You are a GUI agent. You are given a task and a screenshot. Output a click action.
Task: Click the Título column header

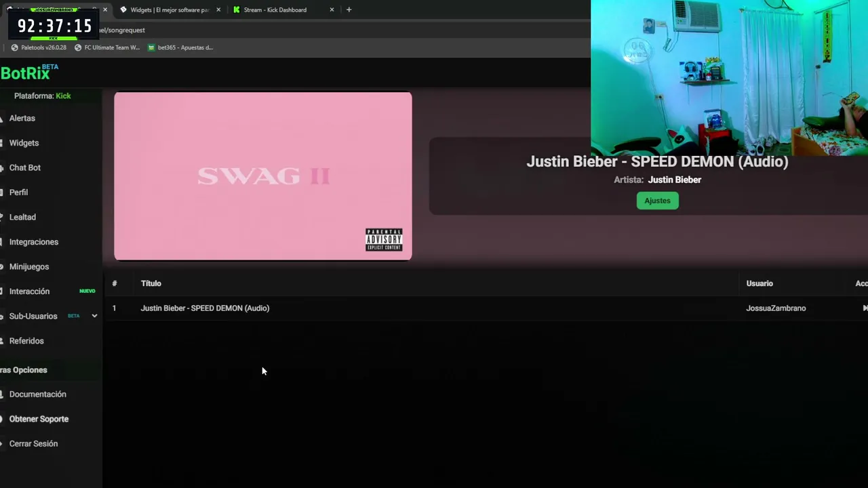click(x=151, y=283)
